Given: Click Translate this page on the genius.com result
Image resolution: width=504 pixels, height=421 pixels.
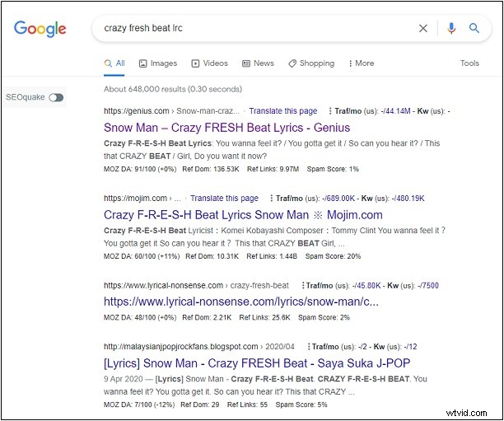Looking at the screenshot, I should point(282,111).
